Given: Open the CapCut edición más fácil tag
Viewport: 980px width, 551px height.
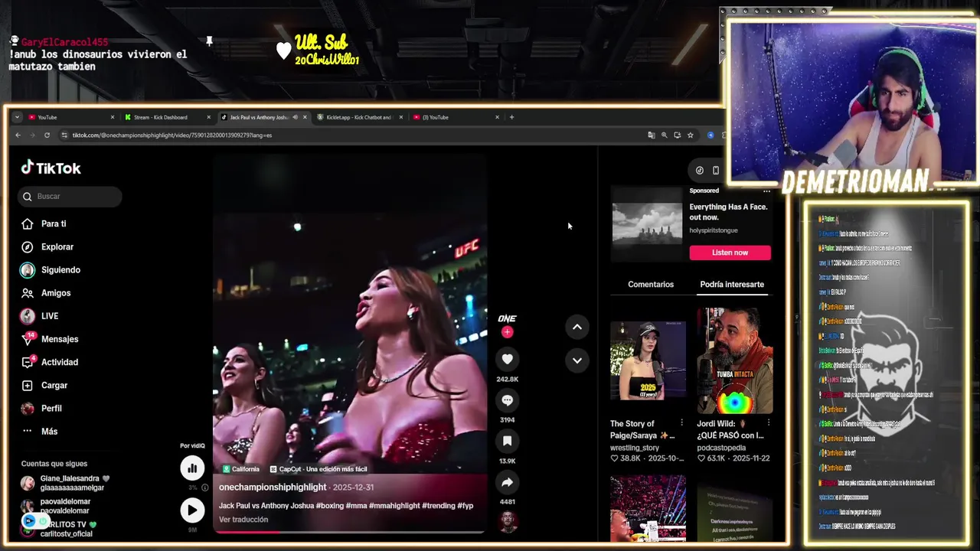Looking at the screenshot, I should (318, 469).
